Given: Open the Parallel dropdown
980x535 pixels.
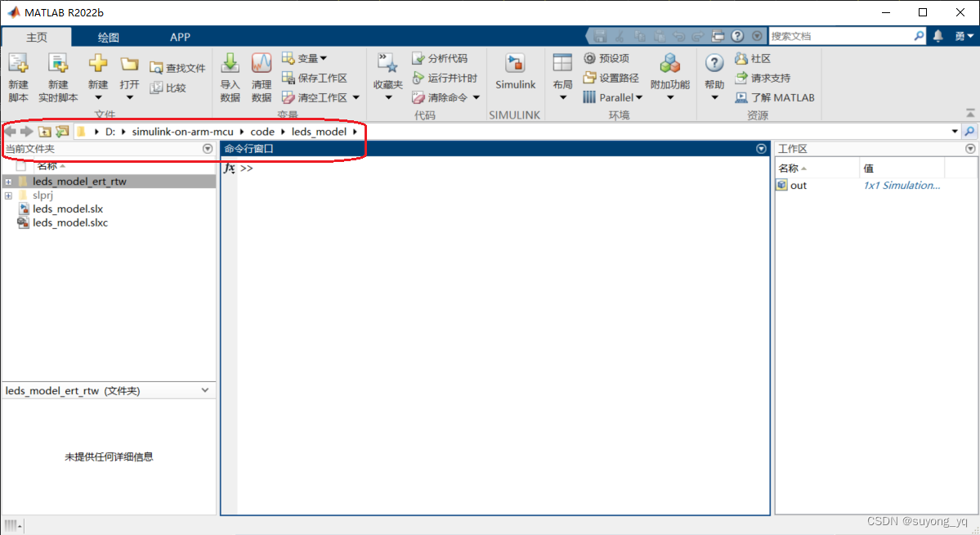Looking at the screenshot, I should (612, 97).
